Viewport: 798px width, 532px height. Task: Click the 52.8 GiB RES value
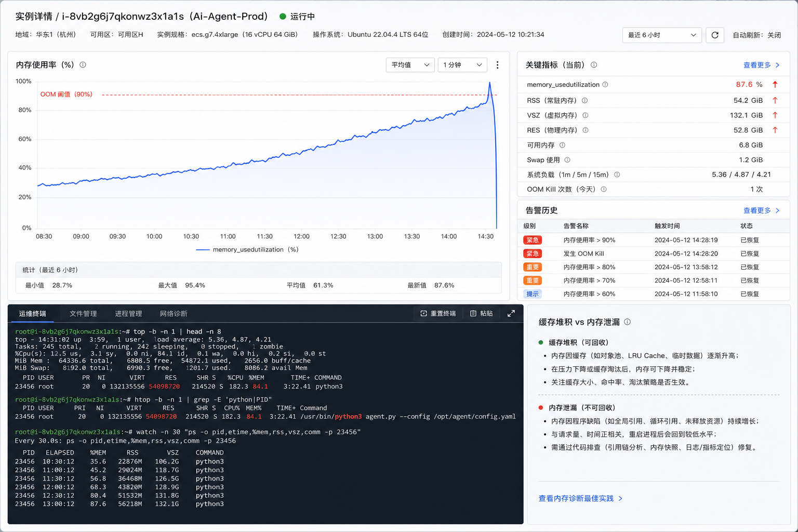(748, 130)
